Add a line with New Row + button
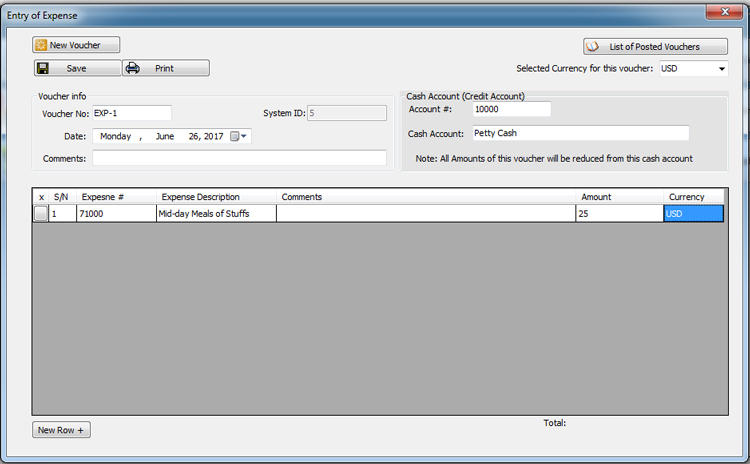This screenshot has height=464, width=750. 61,430
